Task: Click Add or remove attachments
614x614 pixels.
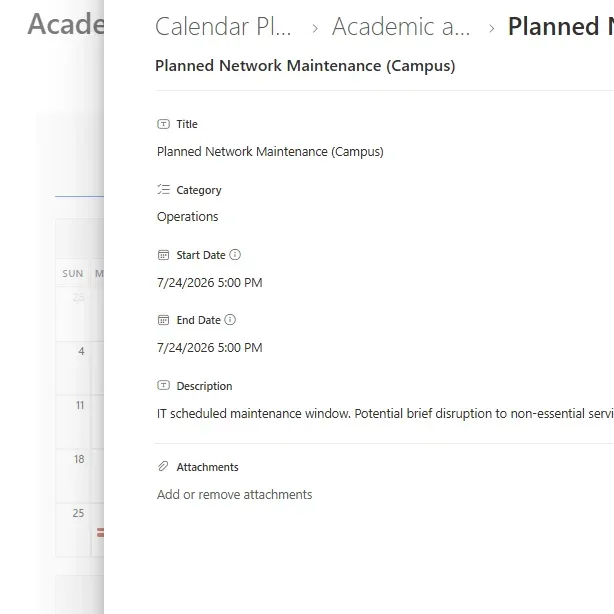Action: (234, 494)
